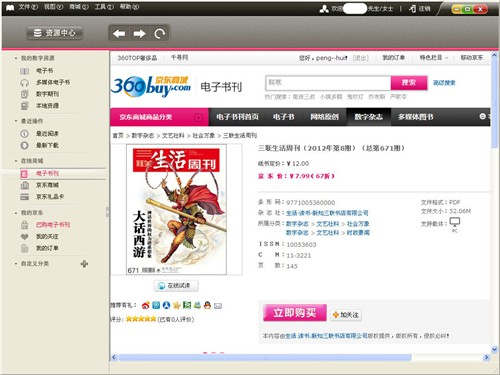Open the 360TOP奢侈品 link
Viewport: 500px width, 375px height.
coord(137,58)
